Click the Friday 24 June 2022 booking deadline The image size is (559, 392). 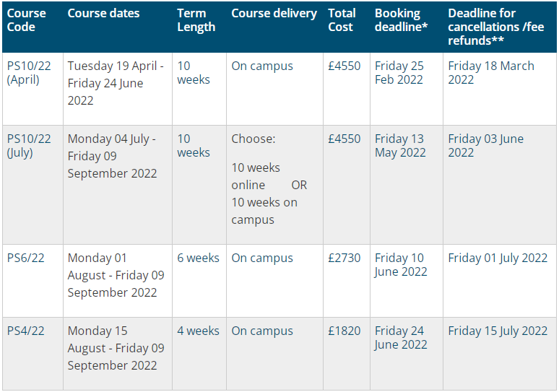[x=401, y=338]
